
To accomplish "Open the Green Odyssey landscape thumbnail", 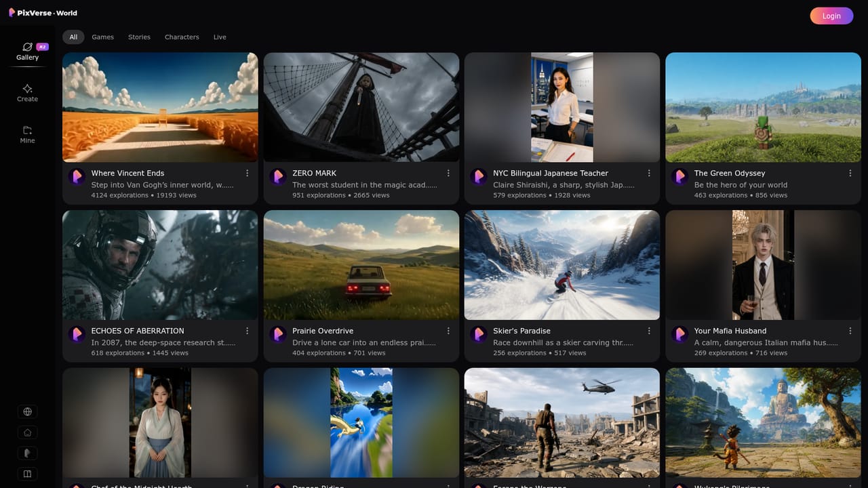I will 764,107.
